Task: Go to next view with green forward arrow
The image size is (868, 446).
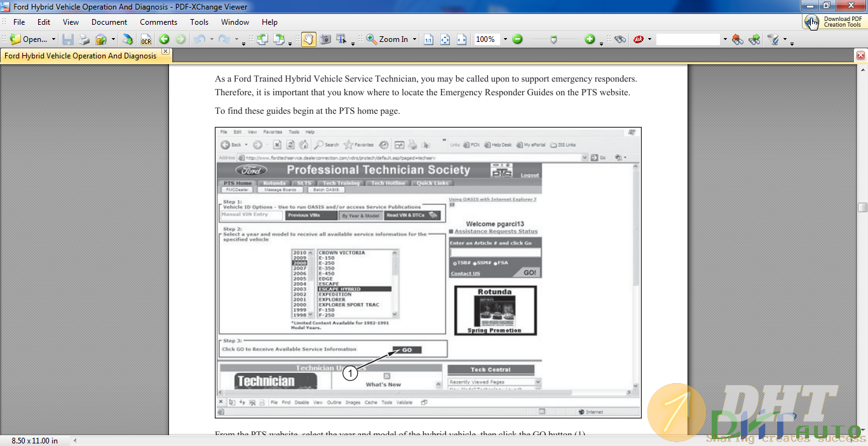Action: coord(180,39)
